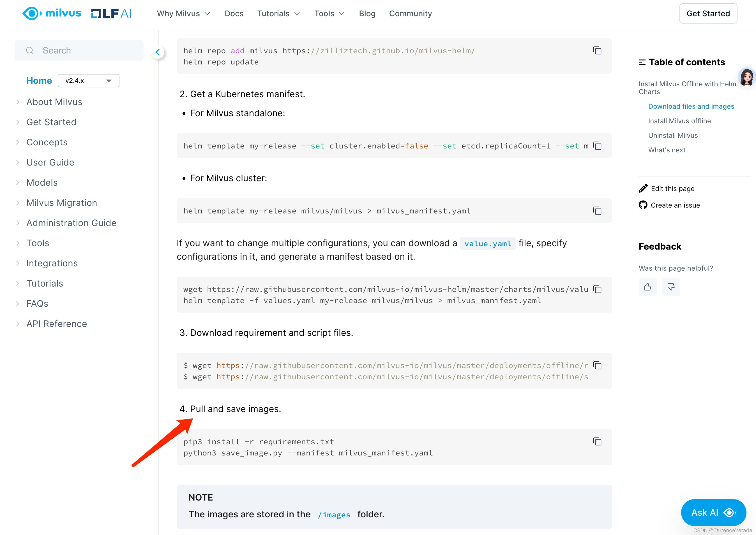
Task: Copy the standalone helm template command
Action: click(597, 146)
